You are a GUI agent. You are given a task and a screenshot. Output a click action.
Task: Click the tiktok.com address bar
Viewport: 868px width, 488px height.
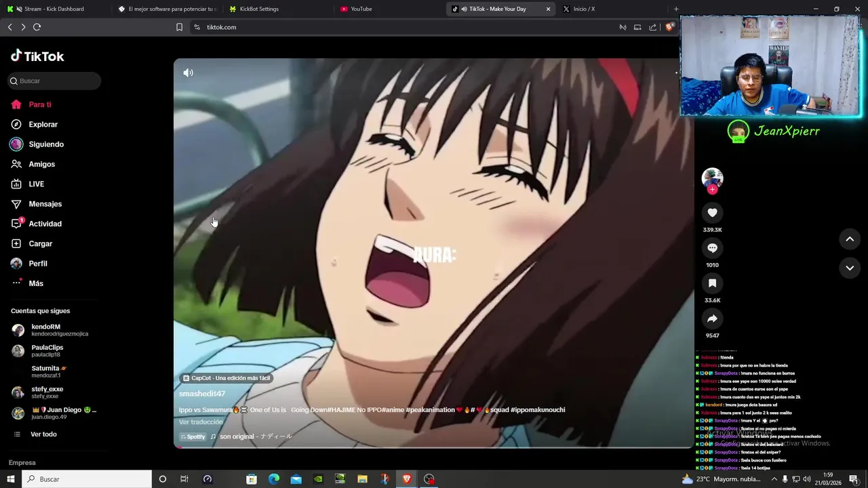(400, 27)
